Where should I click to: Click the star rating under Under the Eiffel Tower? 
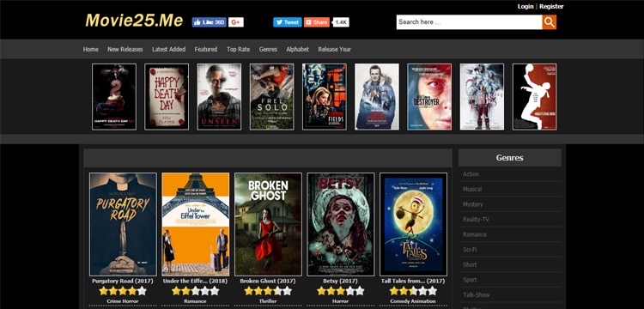pos(195,291)
